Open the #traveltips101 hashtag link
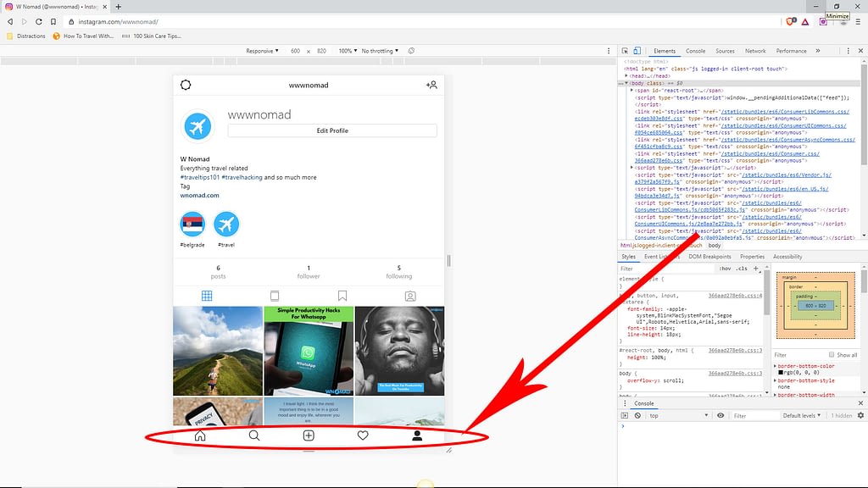Screen dimensions: 868x488 coord(200,178)
